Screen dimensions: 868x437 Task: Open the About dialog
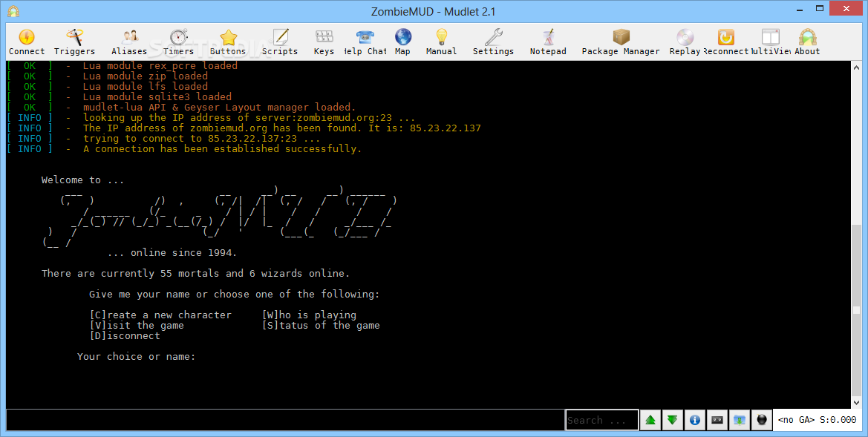point(807,42)
